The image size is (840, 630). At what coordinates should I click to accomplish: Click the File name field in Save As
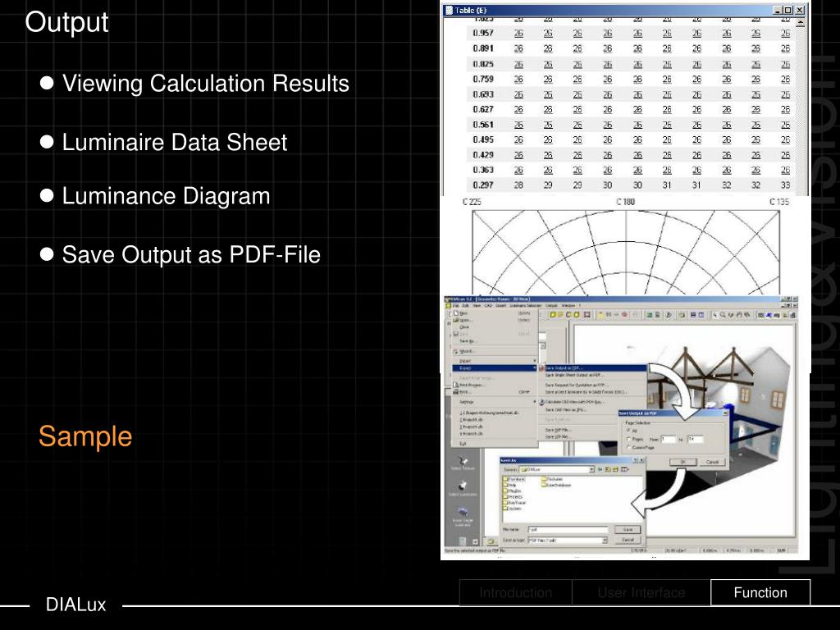tap(568, 529)
